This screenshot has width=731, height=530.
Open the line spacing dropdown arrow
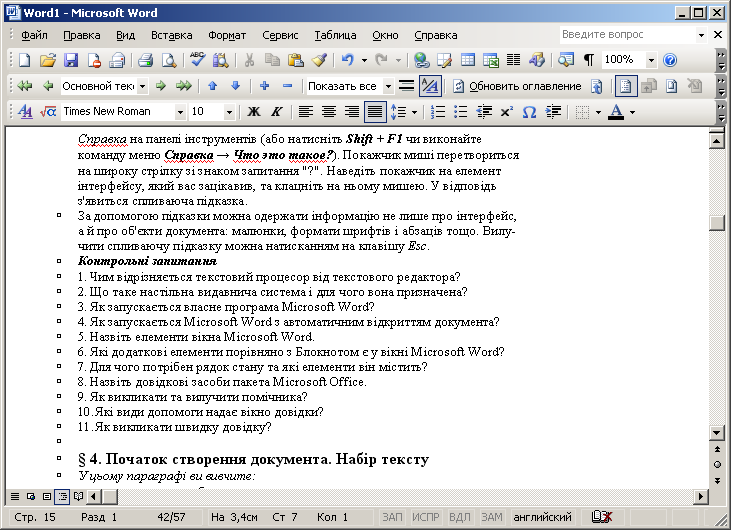[x=414, y=112]
